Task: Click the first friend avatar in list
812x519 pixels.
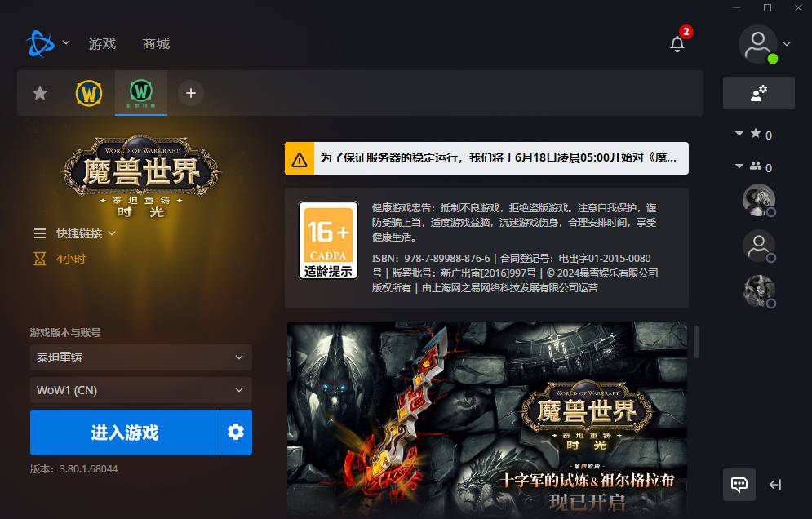Action: tap(759, 200)
